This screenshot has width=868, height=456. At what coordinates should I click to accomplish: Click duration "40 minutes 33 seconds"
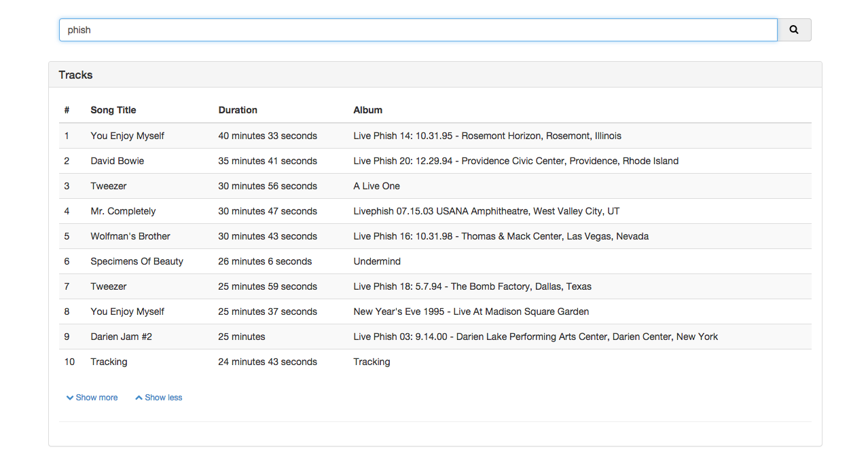pyautogui.click(x=268, y=136)
